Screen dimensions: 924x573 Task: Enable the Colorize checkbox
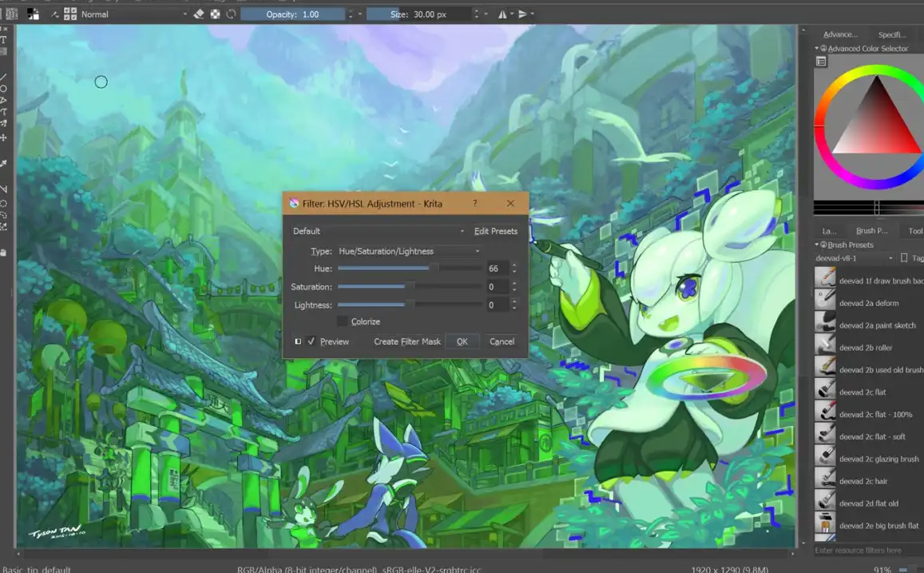click(x=343, y=321)
